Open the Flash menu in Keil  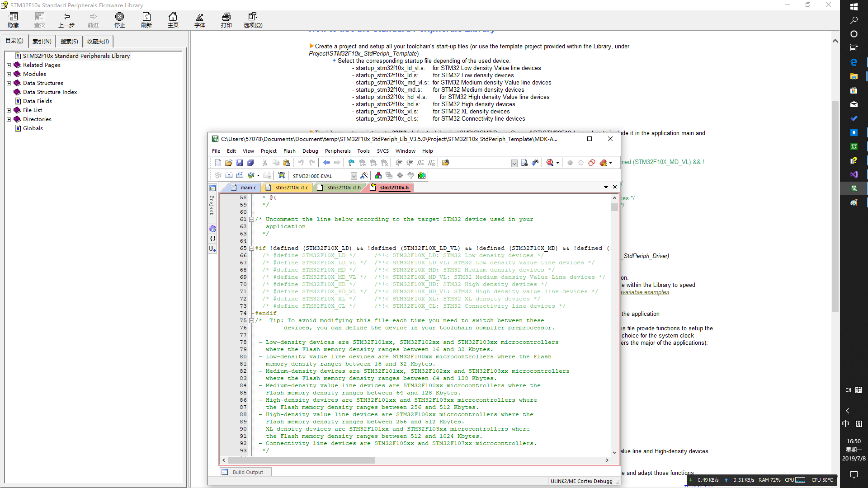(x=289, y=151)
